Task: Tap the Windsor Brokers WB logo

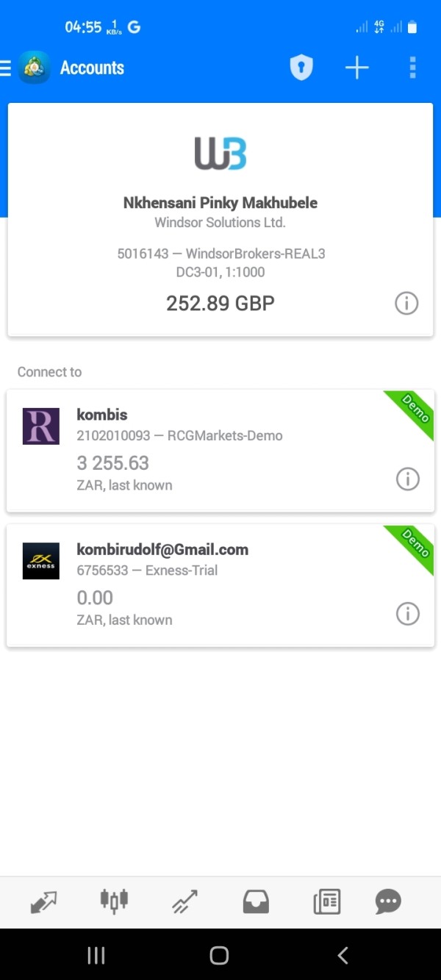Action: [220, 154]
